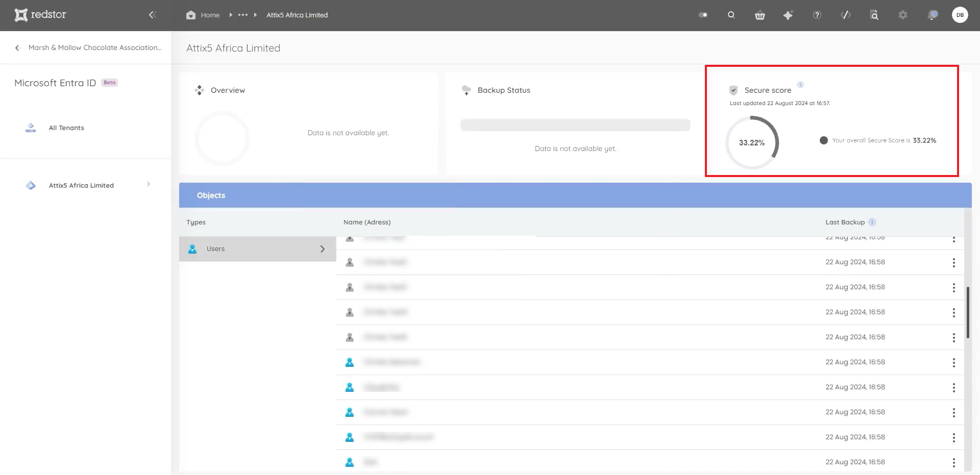This screenshot has height=475, width=980.
Task: Open the help question mark icon
Action: (x=817, y=15)
